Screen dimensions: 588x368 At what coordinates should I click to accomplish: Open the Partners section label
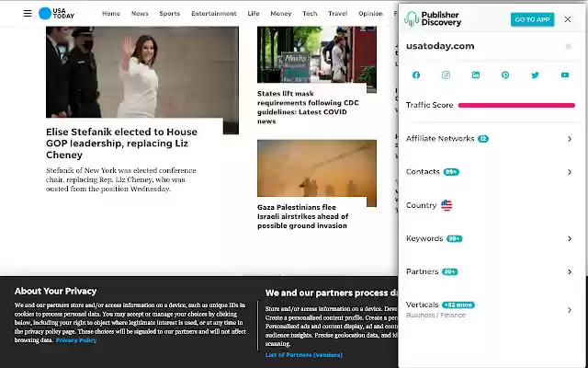pos(422,271)
